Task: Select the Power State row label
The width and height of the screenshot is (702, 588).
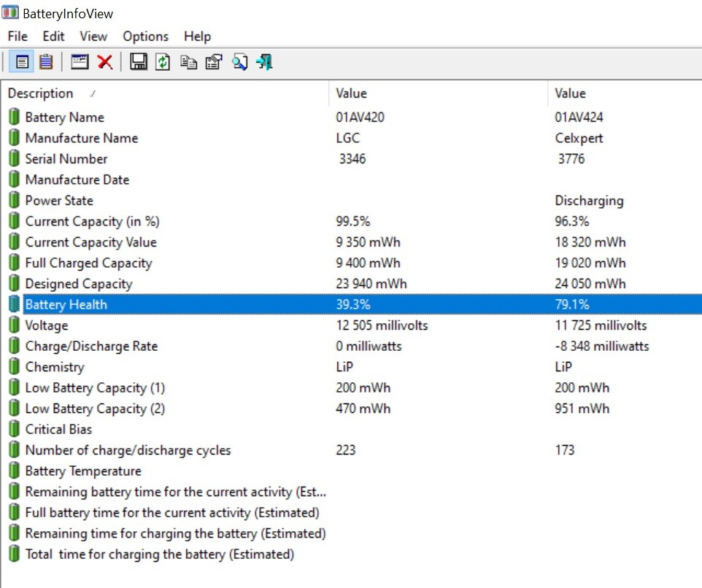Action: [59, 201]
